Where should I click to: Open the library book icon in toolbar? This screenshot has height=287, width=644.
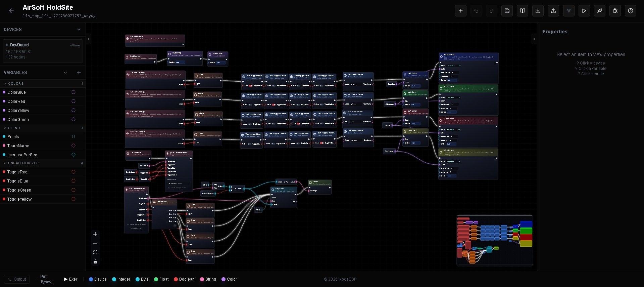tap(523, 11)
